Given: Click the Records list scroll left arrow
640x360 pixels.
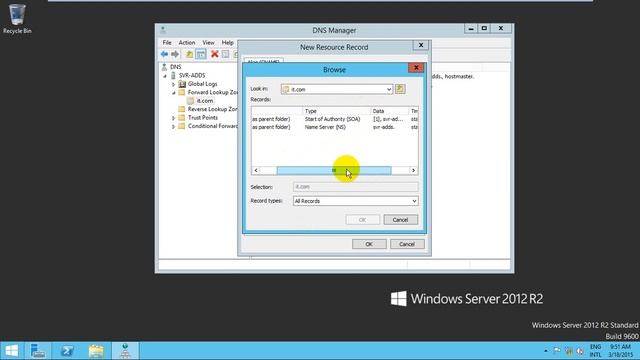Looking at the screenshot, I should point(256,170).
